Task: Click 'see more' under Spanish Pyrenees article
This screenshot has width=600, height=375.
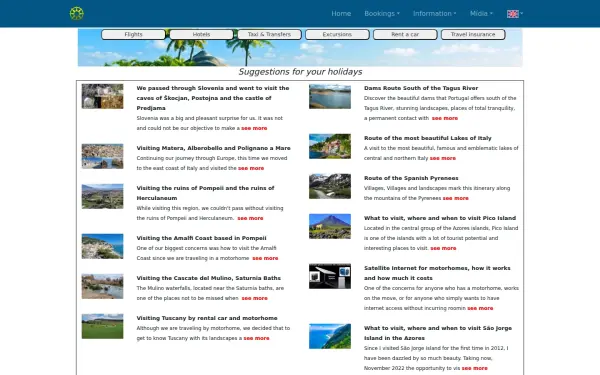Action: [455, 198]
